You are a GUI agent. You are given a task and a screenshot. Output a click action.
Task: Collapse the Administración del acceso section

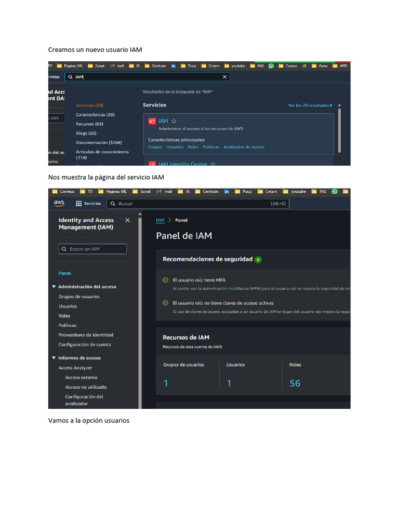coord(54,287)
